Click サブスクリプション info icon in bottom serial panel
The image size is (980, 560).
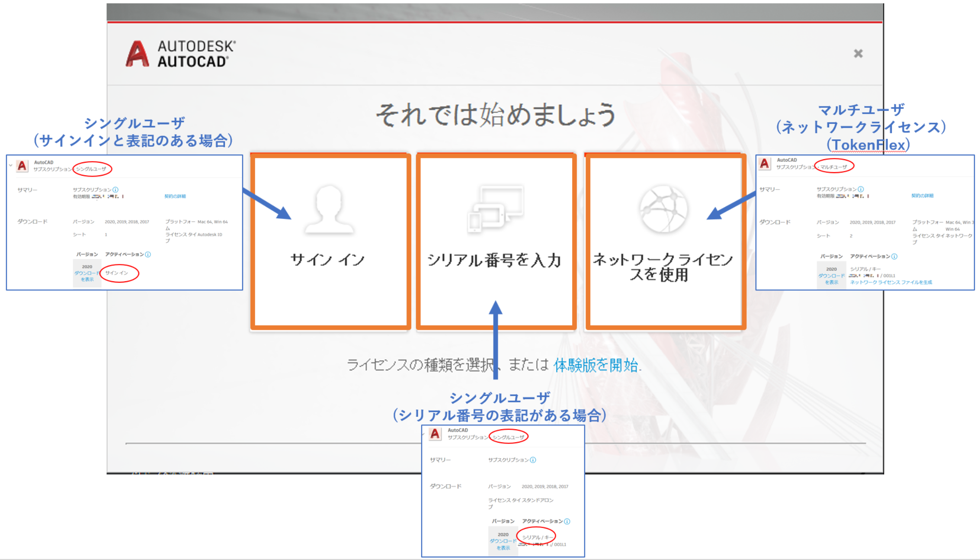click(x=533, y=460)
